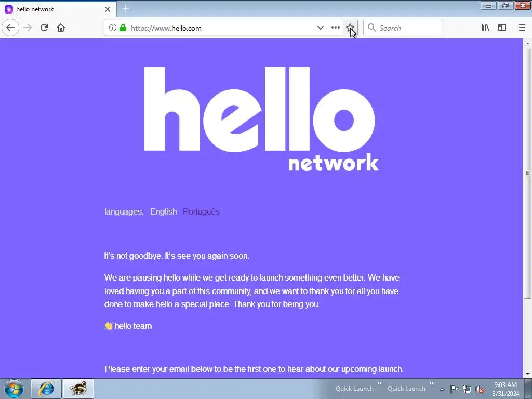Click the scrollbar down arrow
Viewport: 532px width, 399px height.
pos(527,374)
